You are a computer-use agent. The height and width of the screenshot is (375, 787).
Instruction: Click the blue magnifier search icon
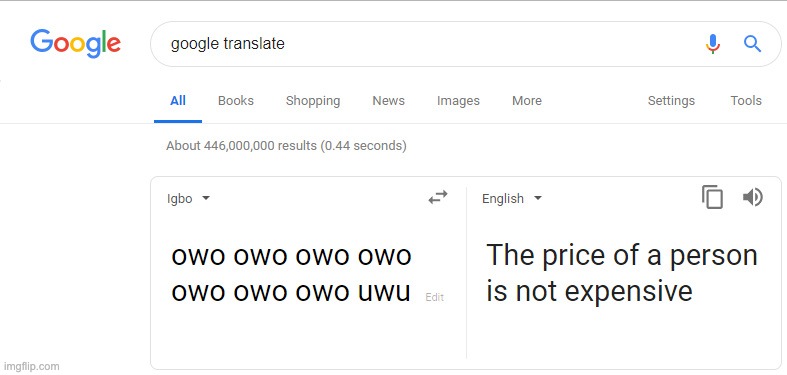[x=752, y=44]
